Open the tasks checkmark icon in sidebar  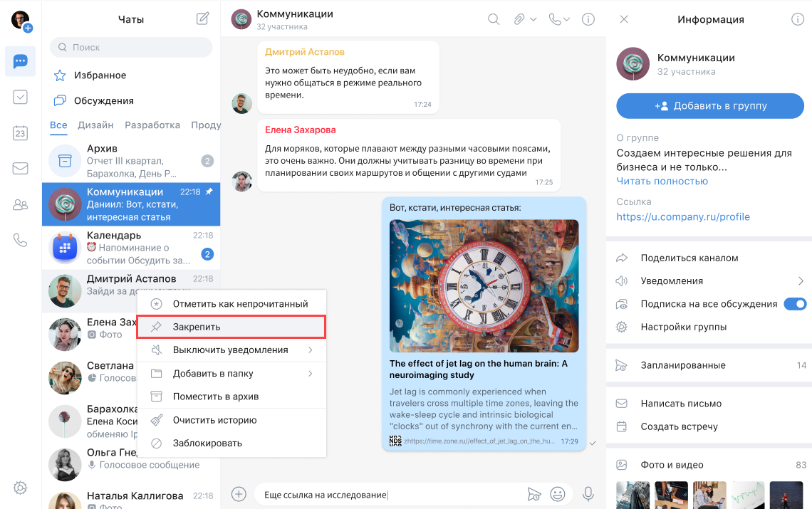pos(20,98)
